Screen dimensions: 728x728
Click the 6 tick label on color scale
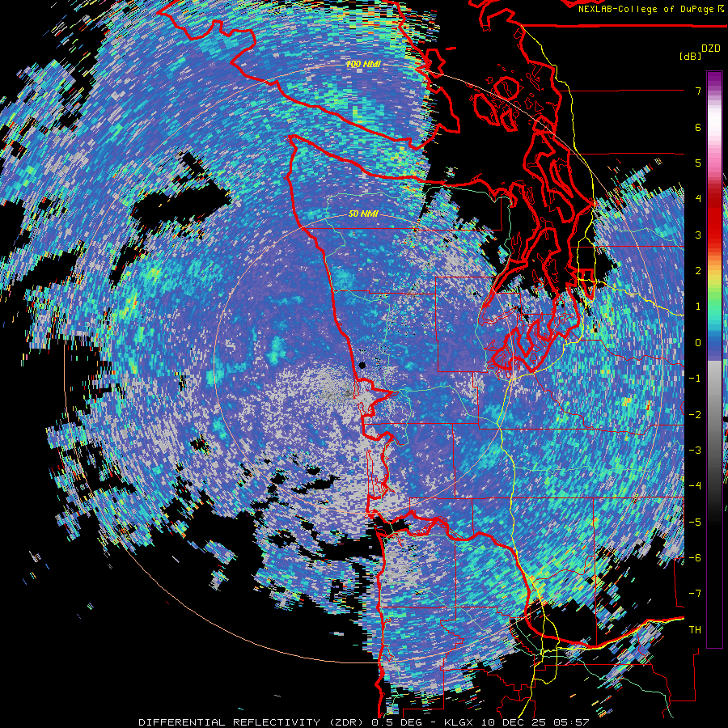tap(698, 127)
